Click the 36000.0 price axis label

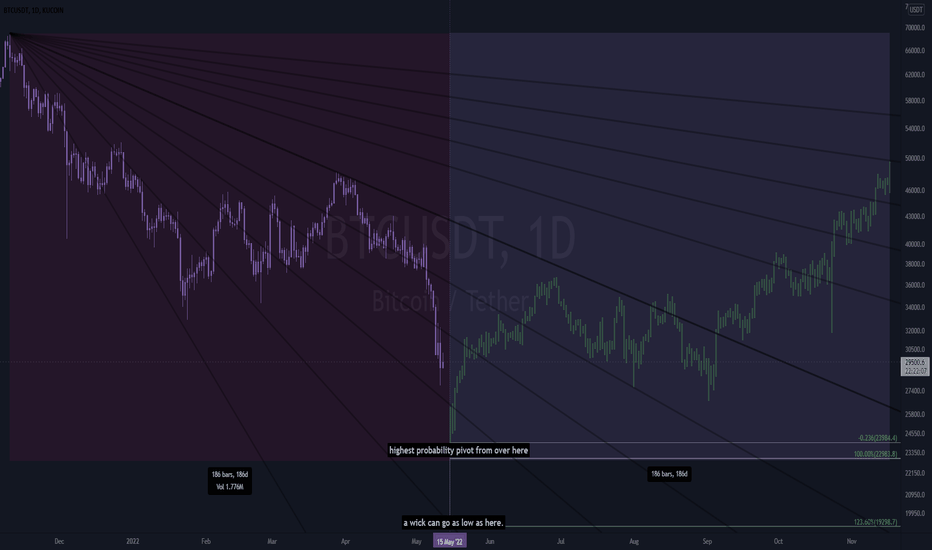click(x=915, y=285)
